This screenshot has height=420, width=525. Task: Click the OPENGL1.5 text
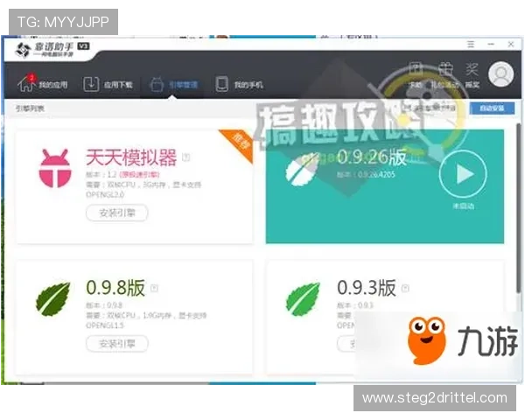[105, 325]
